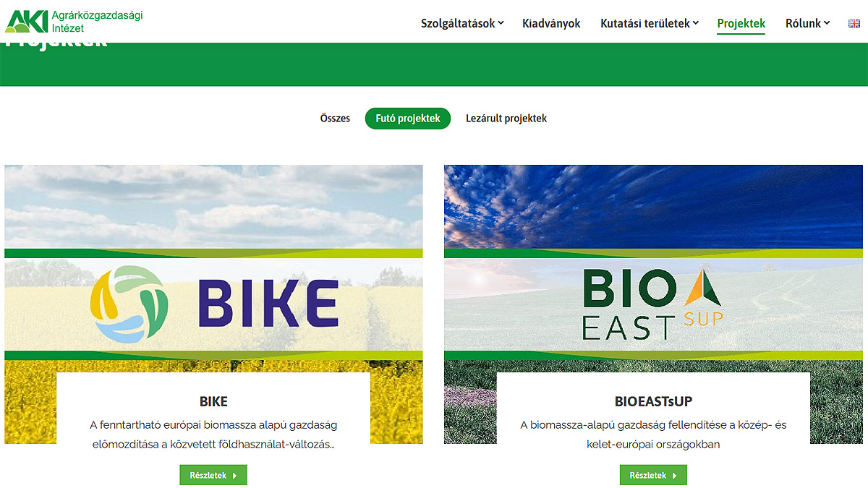Click the BIOEAST SUP logo banner
Screen dimensions: 868x488
pyautogui.click(x=653, y=304)
